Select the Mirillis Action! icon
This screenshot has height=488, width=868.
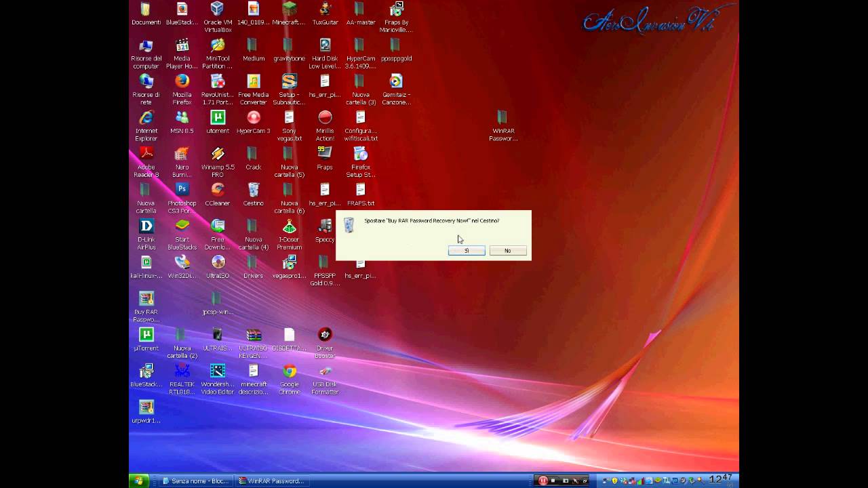pyautogui.click(x=325, y=127)
